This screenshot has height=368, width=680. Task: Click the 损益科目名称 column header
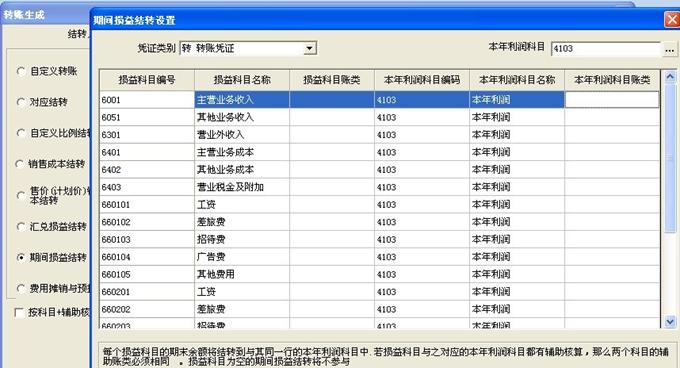pos(242,80)
